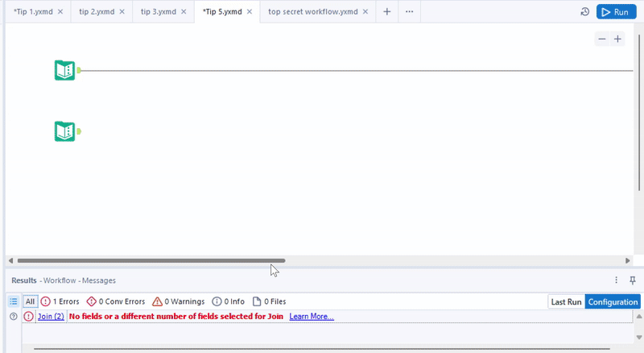Close the top secret workflow.yxmd tab
644x353 pixels.
pos(365,11)
